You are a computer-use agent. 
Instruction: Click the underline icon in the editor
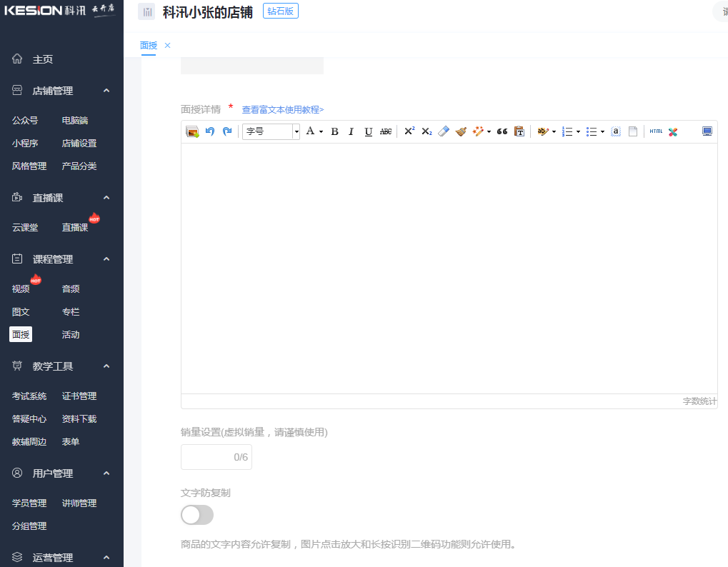[368, 131]
